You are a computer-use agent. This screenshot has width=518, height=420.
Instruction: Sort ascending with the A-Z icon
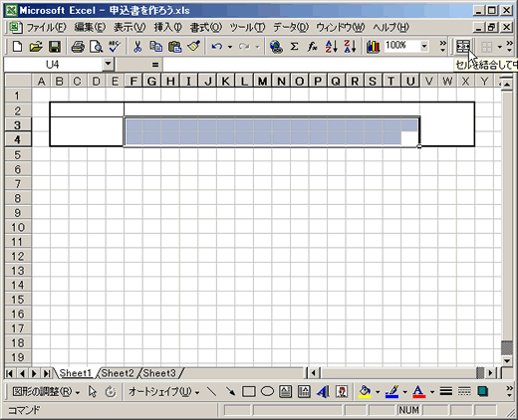click(332, 47)
